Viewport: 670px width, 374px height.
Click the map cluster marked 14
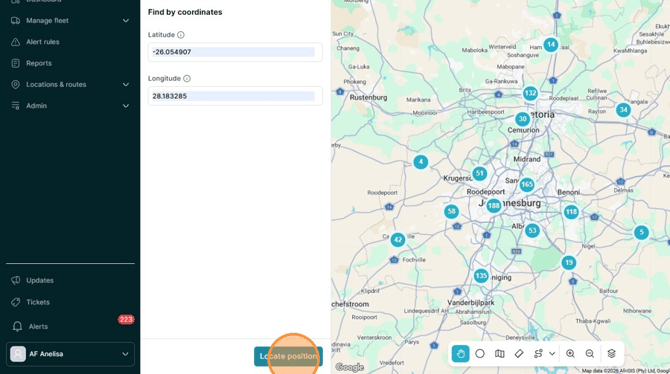click(x=551, y=44)
